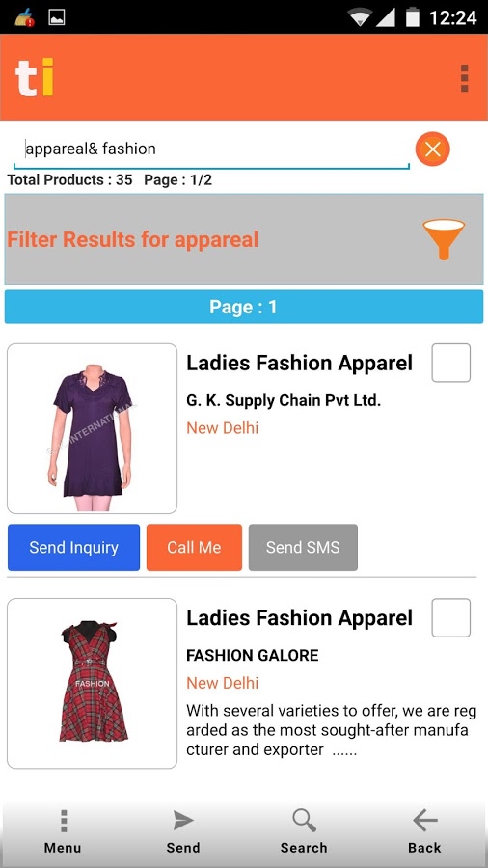
Task: Select the Page : 1 header bar
Action: pos(244,307)
